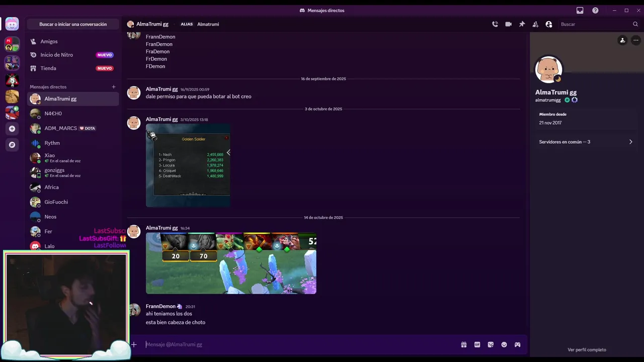644x362 pixels.
Task: Go to Discord home direct messages icon
Action: tap(12, 24)
